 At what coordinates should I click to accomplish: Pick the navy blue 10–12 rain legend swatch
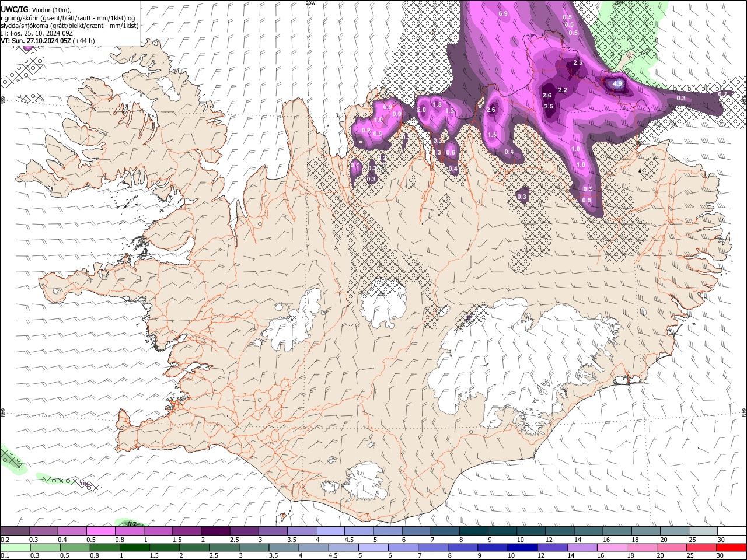pyautogui.click(x=522, y=547)
